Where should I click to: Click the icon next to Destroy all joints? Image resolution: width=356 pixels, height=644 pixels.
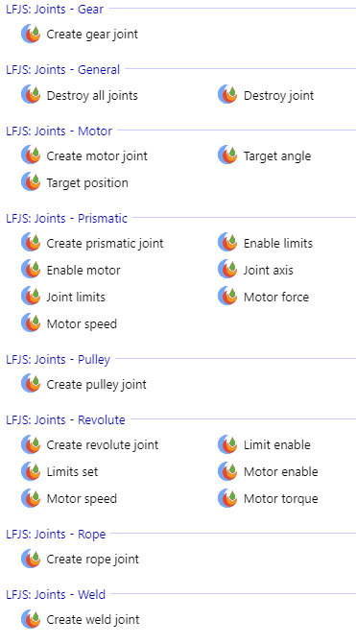coord(31,95)
